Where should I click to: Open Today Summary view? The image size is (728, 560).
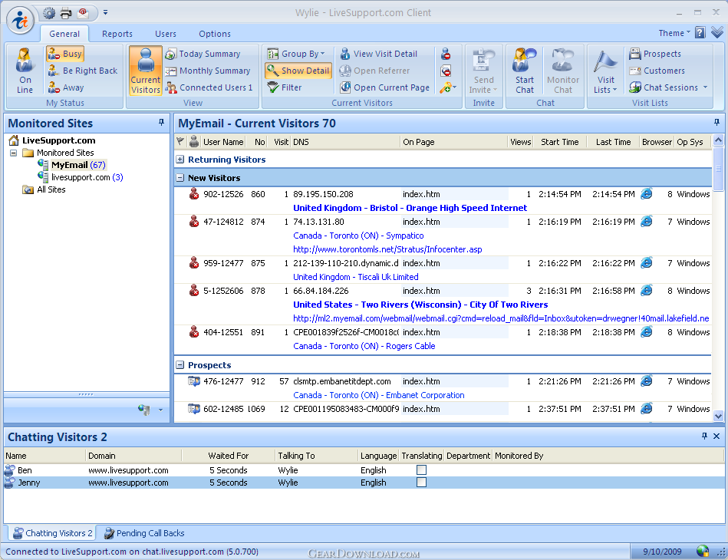[x=203, y=54]
